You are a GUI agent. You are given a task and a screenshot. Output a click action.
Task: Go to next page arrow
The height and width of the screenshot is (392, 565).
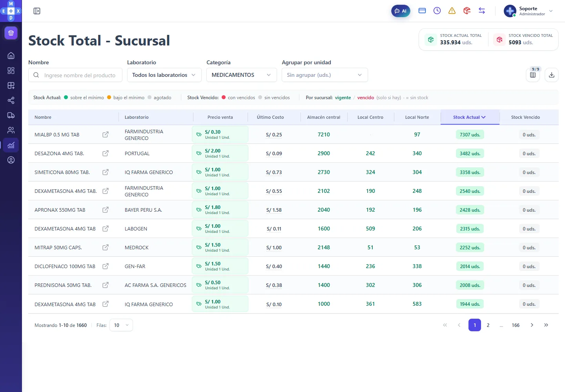coord(532,325)
